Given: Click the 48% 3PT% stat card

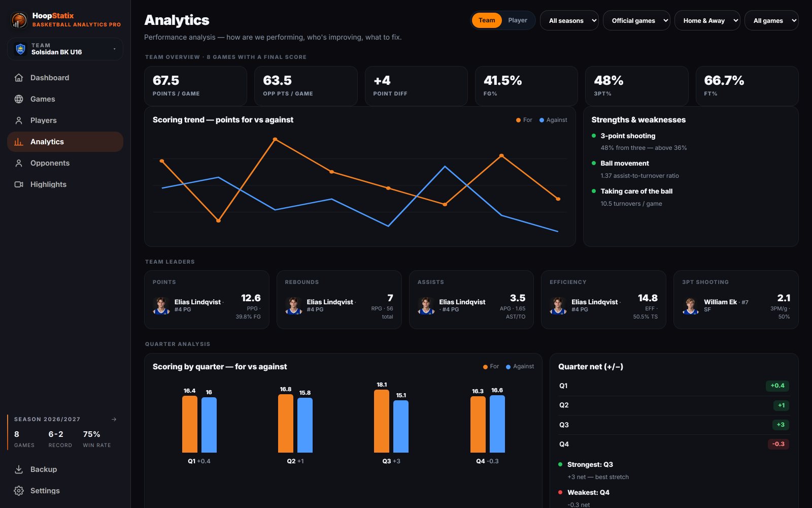Looking at the screenshot, I should coord(636,86).
